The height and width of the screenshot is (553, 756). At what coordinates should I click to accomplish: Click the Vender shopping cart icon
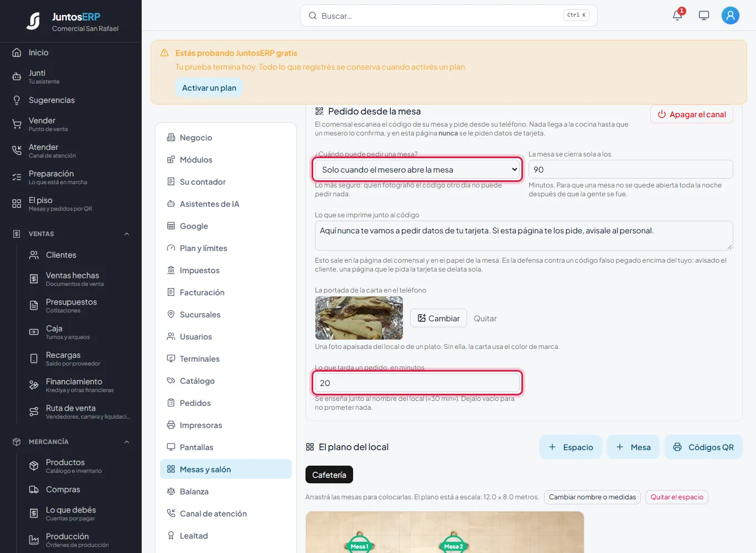(x=17, y=124)
